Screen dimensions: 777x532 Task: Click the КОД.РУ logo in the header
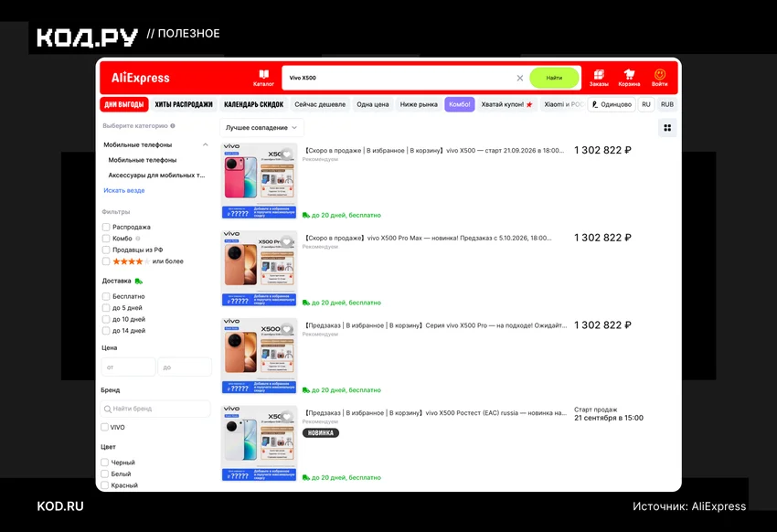(x=87, y=37)
